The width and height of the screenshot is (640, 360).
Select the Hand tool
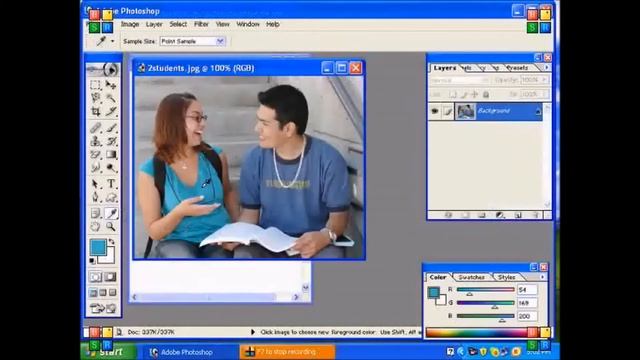tap(96, 227)
